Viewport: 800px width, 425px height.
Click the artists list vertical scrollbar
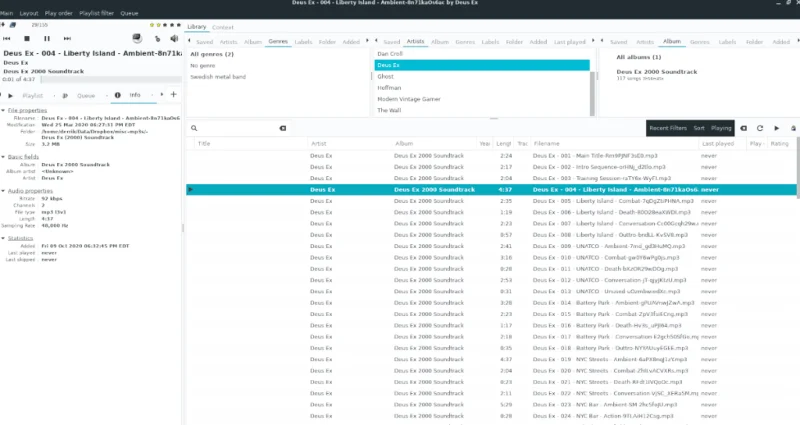[592, 93]
